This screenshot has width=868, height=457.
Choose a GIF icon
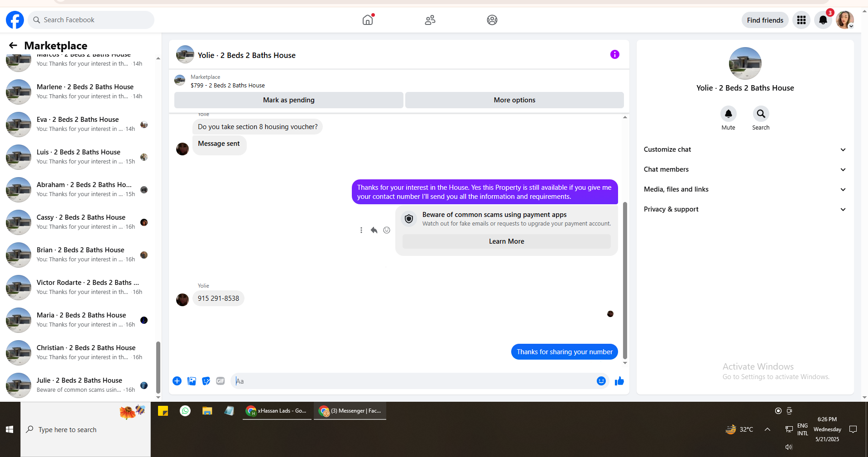click(221, 381)
